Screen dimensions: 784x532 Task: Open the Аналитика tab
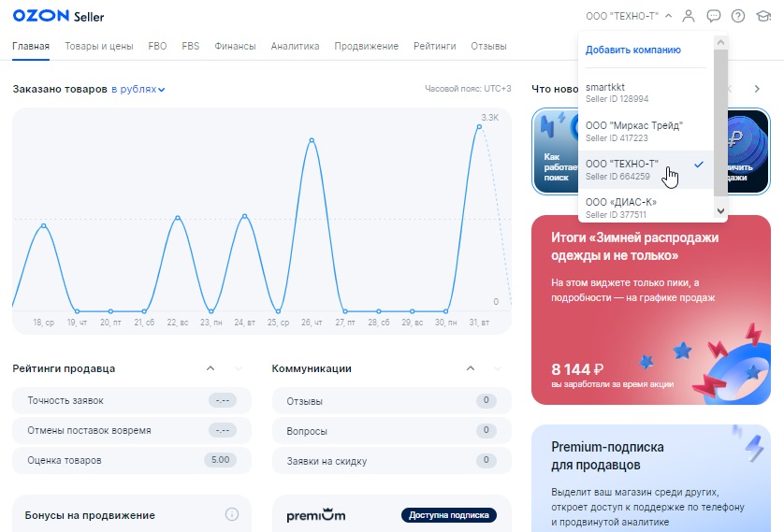coord(295,47)
